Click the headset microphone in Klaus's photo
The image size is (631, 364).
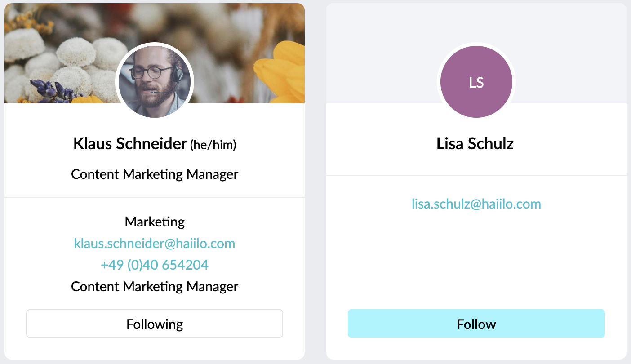point(155,92)
